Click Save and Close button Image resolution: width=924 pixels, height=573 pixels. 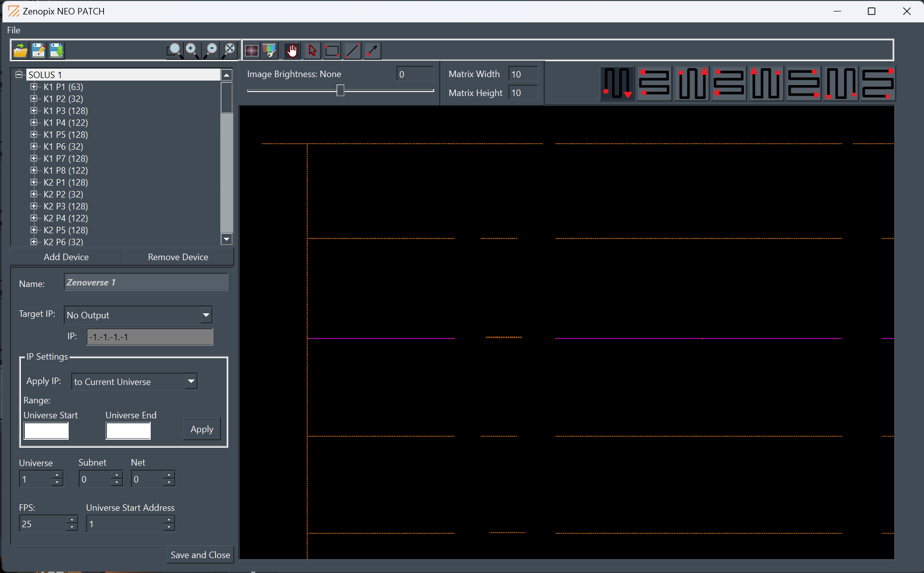[x=200, y=555]
